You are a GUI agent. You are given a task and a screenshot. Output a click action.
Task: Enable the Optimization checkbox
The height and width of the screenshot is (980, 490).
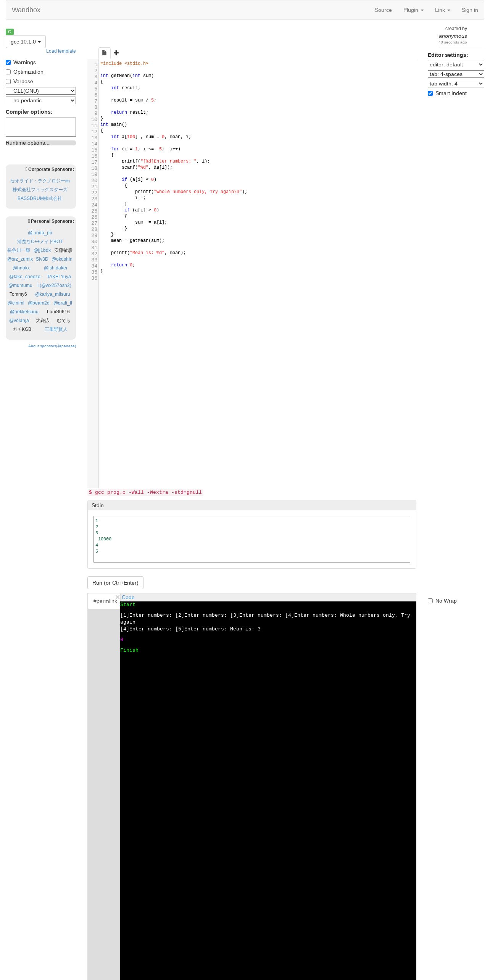pos(8,72)
